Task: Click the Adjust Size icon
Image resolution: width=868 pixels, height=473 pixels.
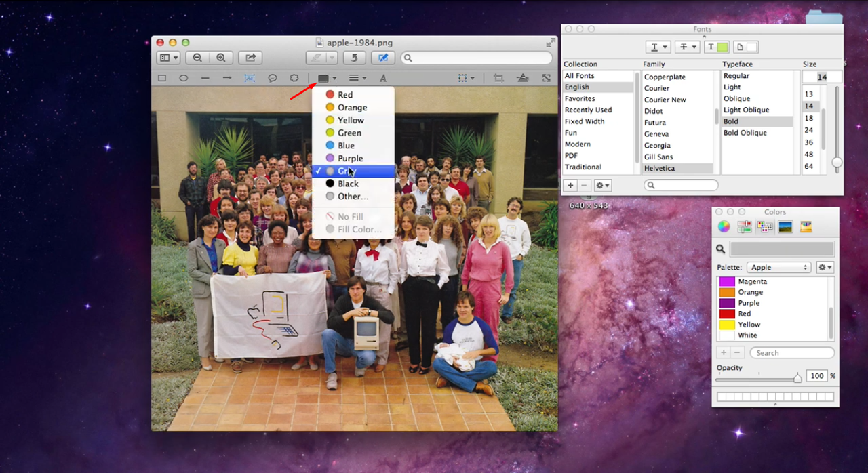Action: (x=547, y=78)
